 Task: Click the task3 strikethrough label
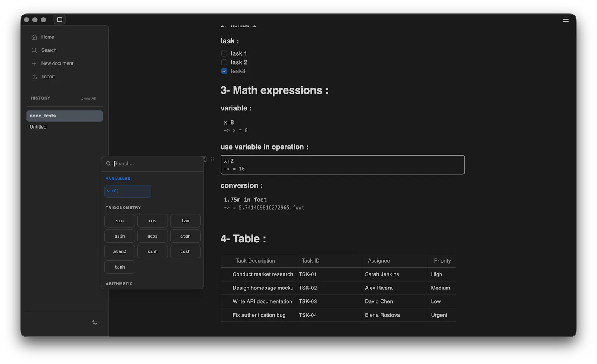point(238,71)
